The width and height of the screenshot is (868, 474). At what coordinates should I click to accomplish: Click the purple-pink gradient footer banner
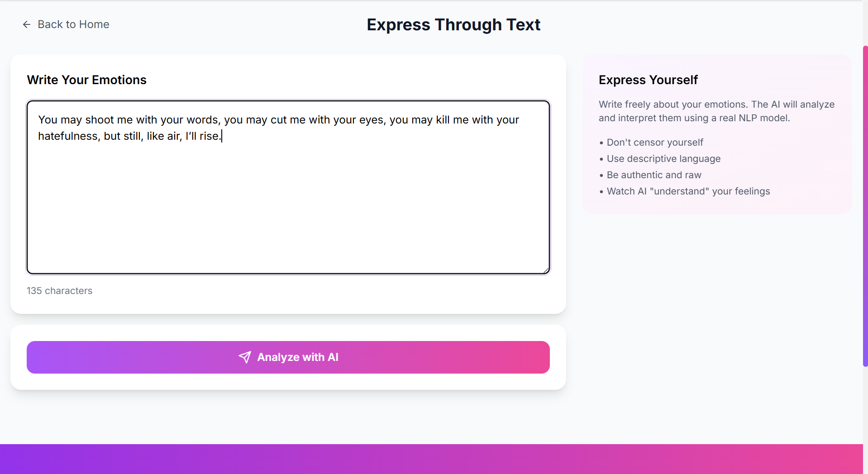pos(431,459)
